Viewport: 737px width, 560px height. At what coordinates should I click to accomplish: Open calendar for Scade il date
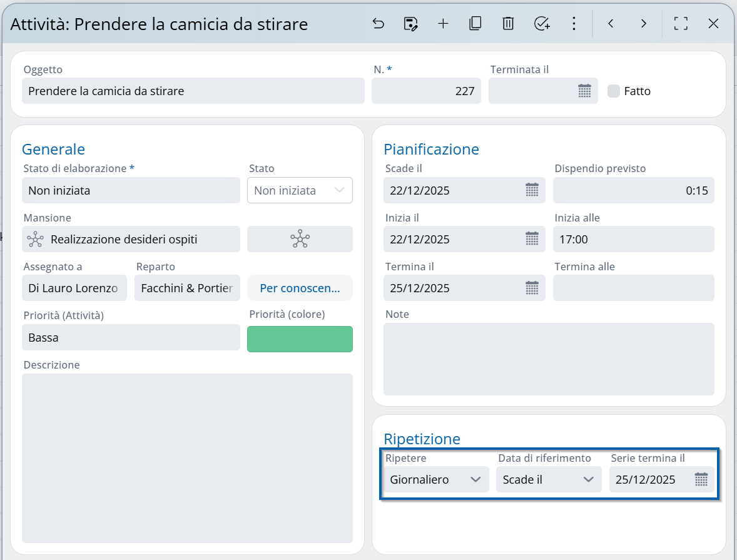point(532,190)
